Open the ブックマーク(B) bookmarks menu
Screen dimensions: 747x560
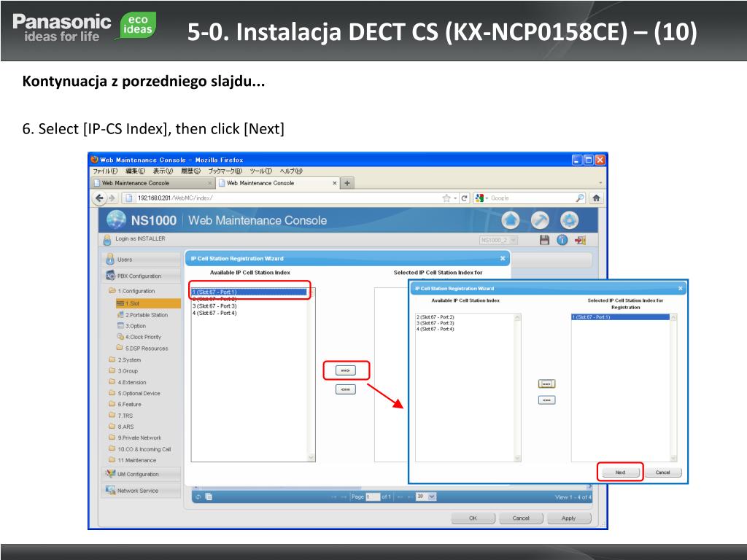point(225,171)
